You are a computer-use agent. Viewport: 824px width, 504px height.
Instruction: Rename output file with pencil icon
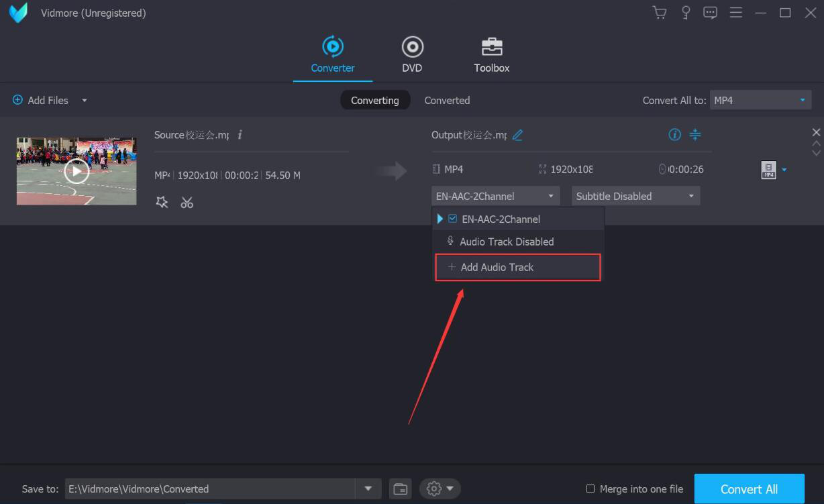point(517,135)
